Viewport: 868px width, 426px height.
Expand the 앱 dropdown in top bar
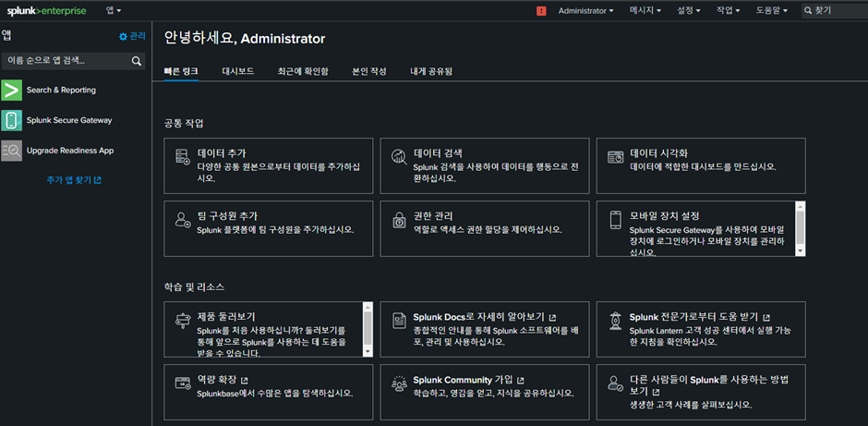click(x=114, y=10)
